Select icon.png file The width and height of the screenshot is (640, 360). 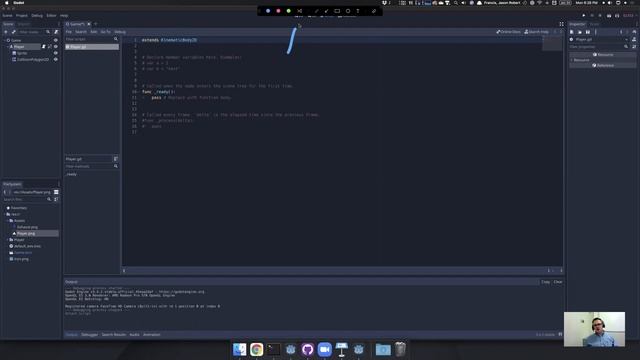click(x=19, y=259)
